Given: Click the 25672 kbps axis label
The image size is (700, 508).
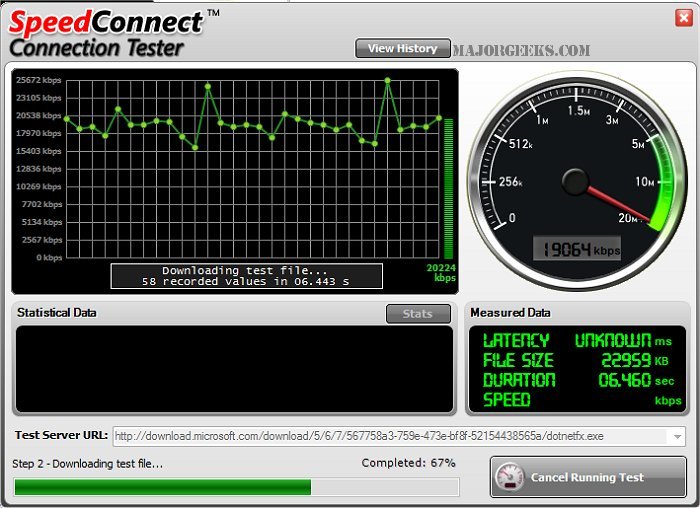Looking at the screenshot, I should tap(38, 80).
